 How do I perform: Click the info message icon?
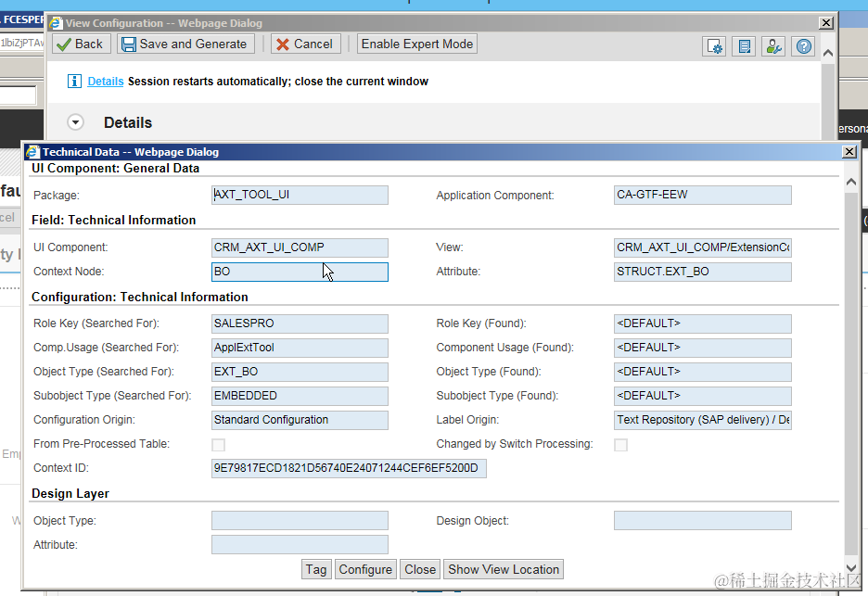click(x=74, y=82)
